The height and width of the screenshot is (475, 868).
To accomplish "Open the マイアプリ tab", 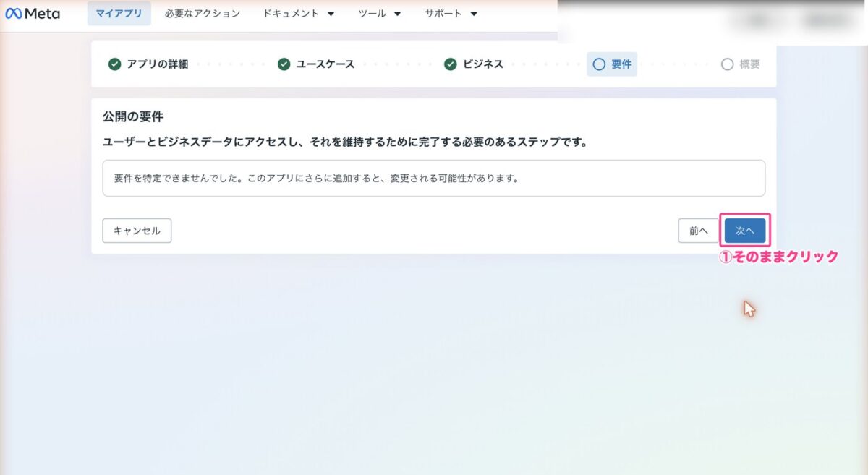I will (119, 14).
